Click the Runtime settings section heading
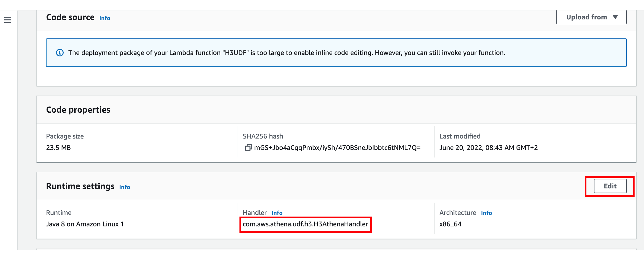 point(80,186)
